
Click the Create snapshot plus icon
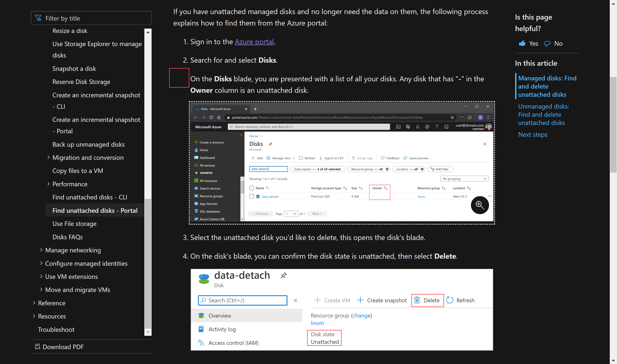click(360, 300)
